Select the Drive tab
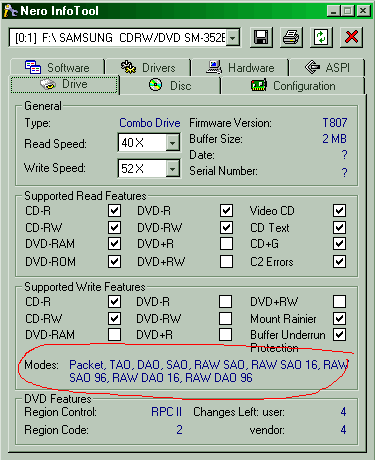 (x=64, y=85)
